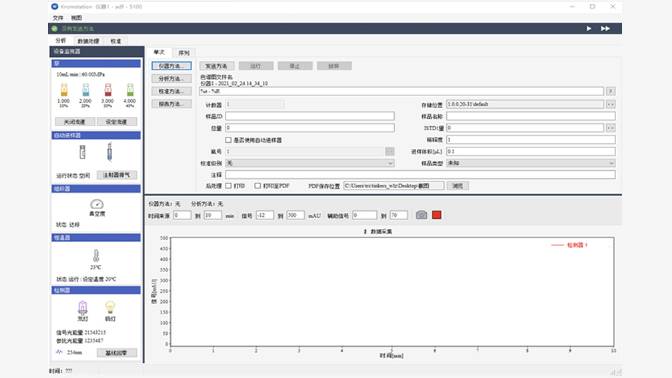
Task: Click the yellow tungsten lamp bulb icon
Action: coord(110,307)
